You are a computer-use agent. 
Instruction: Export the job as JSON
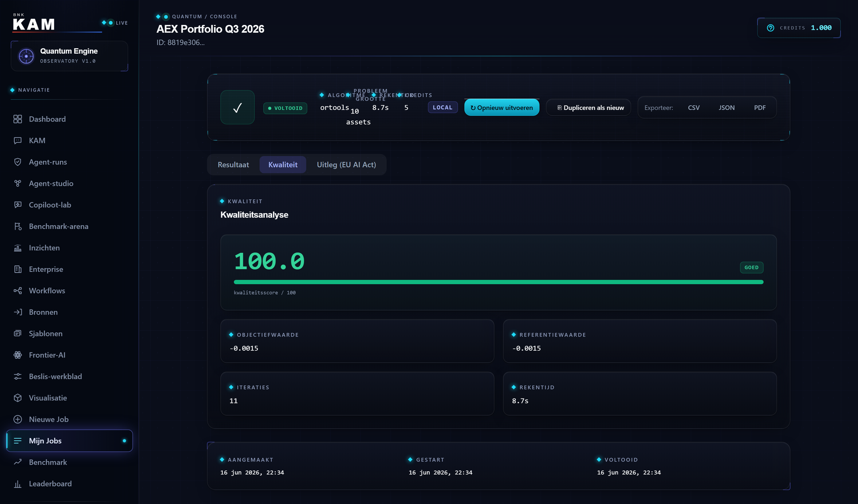tap(727, 108)
